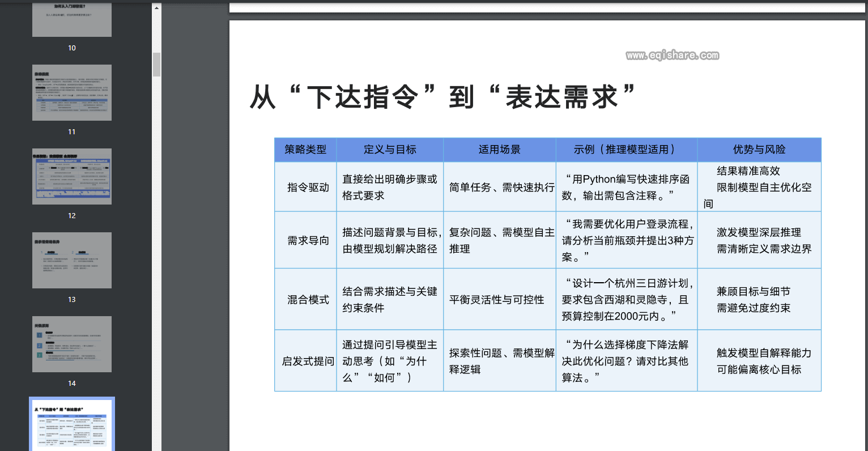The image size is (868, 451).
Task: Click the 需求导向 row label cell
Action: coord(308,240)
